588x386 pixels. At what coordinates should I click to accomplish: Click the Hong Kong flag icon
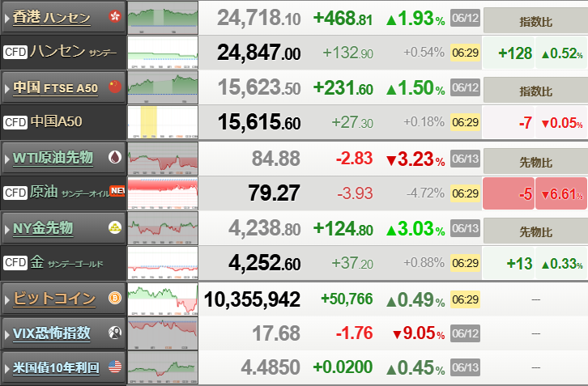point(115,16)
